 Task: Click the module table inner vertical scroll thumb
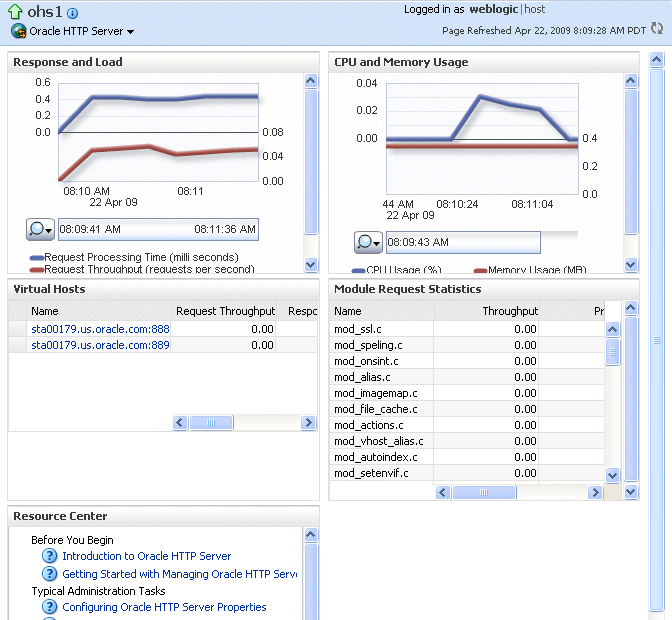tap(612, 352)
